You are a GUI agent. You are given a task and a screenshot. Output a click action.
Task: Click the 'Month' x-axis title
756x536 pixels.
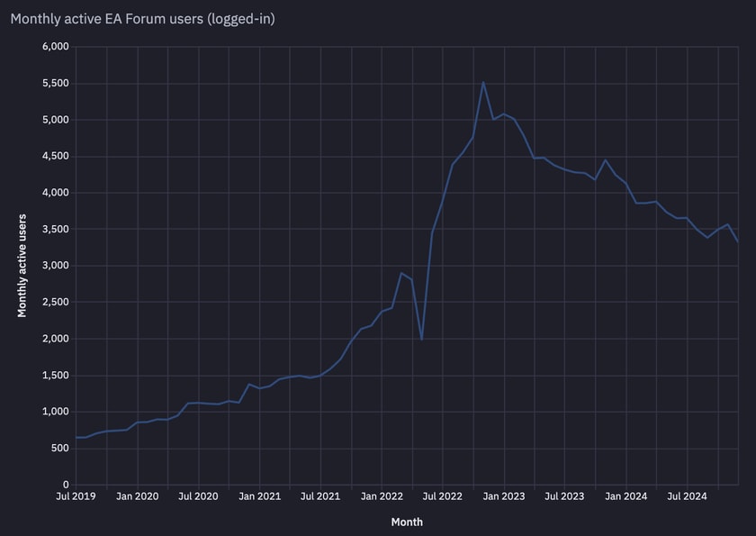point(407,522)
